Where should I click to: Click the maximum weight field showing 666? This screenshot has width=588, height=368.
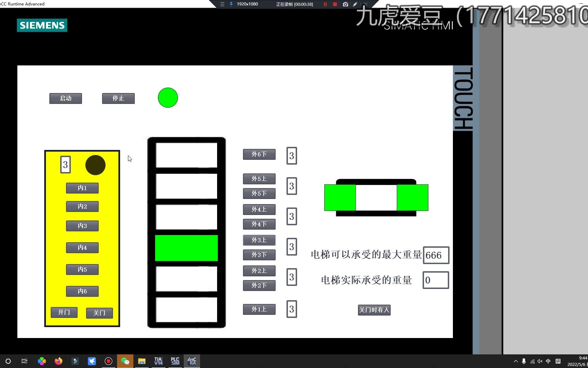point(436,255)
